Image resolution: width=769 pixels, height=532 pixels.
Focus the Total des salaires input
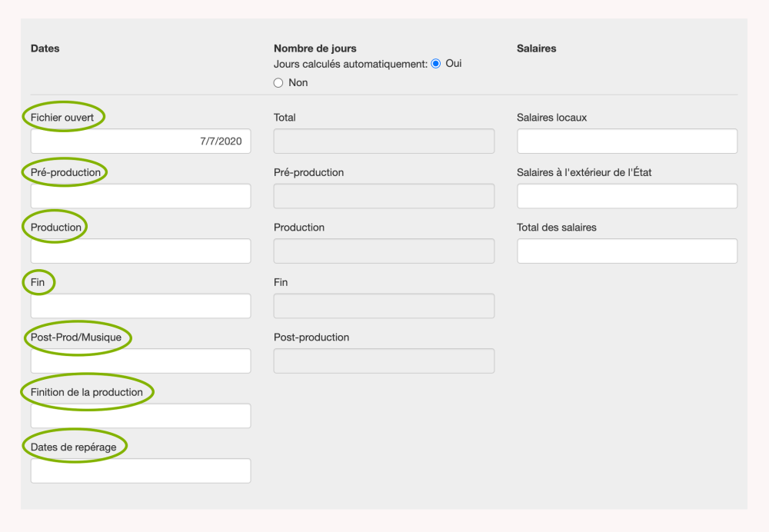[x=627, y=251]
